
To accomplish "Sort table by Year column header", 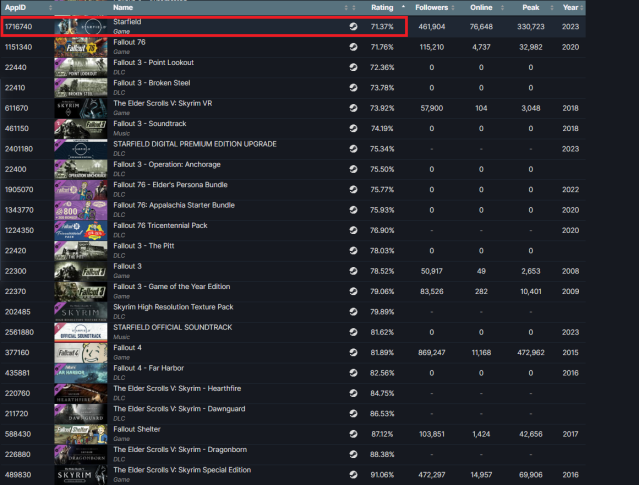I will 571,7.
